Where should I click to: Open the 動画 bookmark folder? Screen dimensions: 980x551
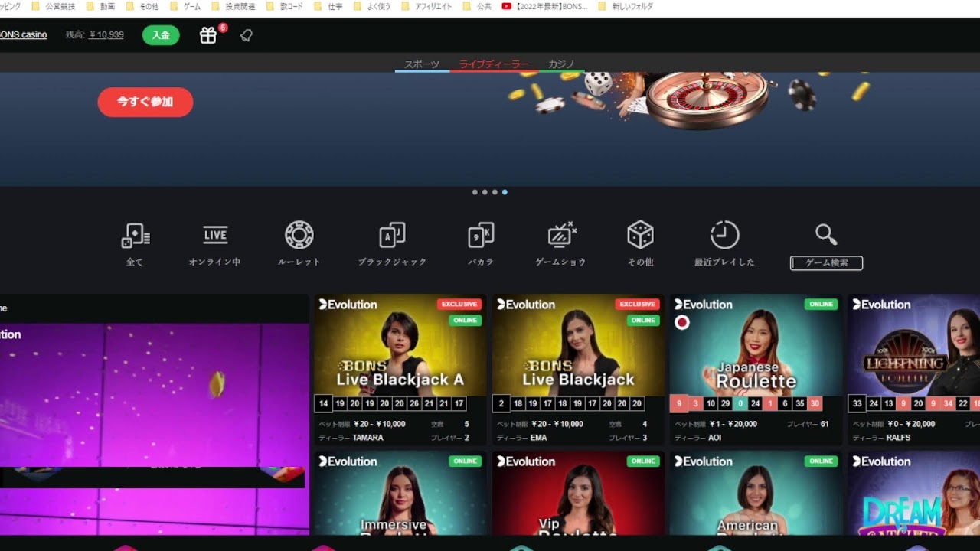pyautogui.click(x=100, y=6)
